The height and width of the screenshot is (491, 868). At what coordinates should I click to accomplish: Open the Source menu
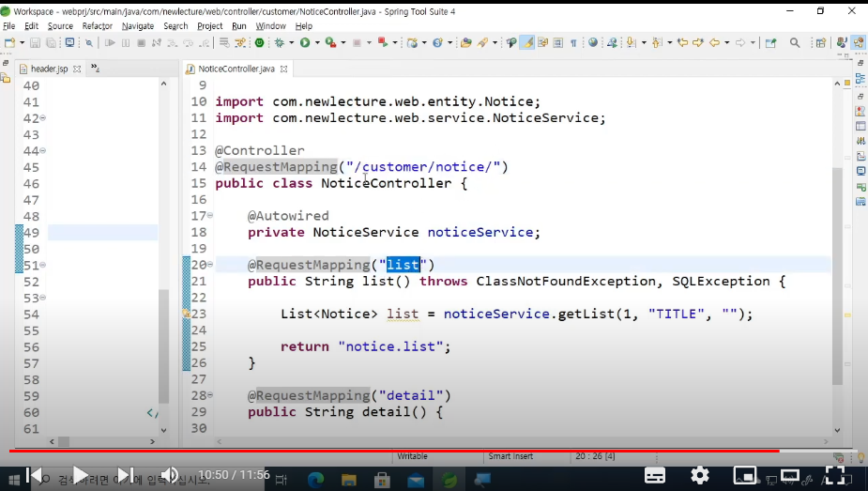click(x=60, y=26)
